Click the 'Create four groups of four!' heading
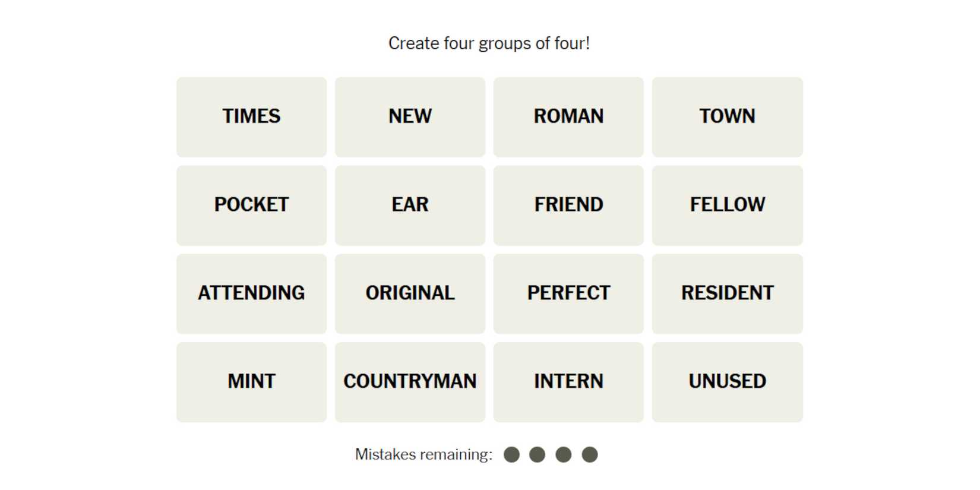This screenshot has height=490, width=980. coord(489,43)
